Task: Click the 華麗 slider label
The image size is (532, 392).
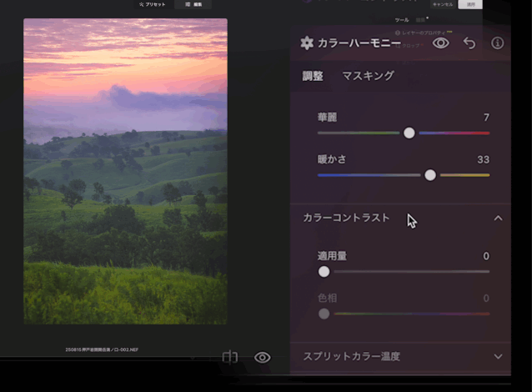Action: coord(327,118)
